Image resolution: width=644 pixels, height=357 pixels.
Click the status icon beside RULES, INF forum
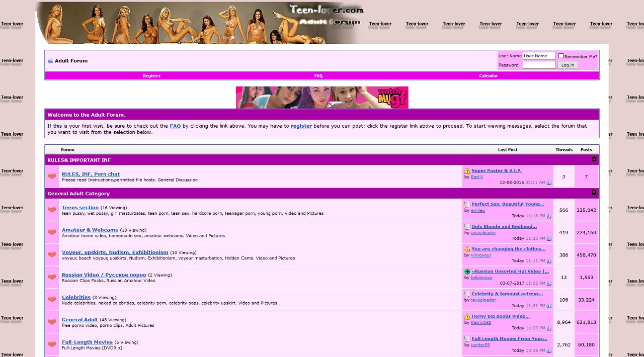point(52,176)
